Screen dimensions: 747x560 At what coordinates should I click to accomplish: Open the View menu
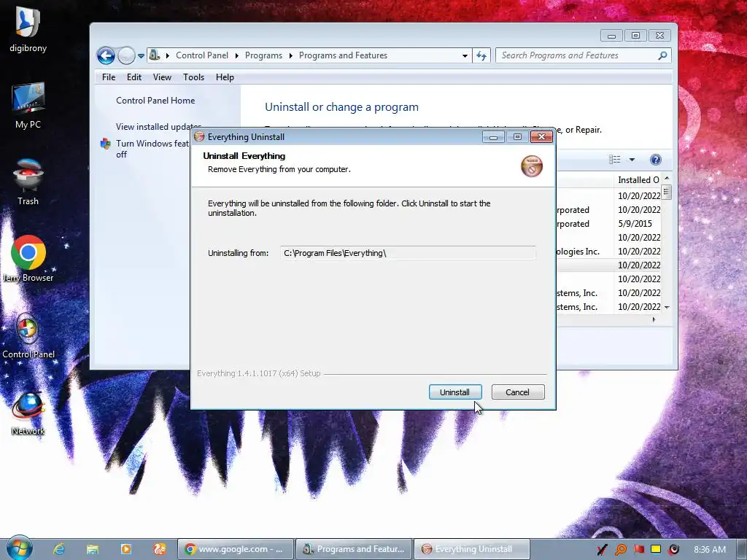point(162,77)
